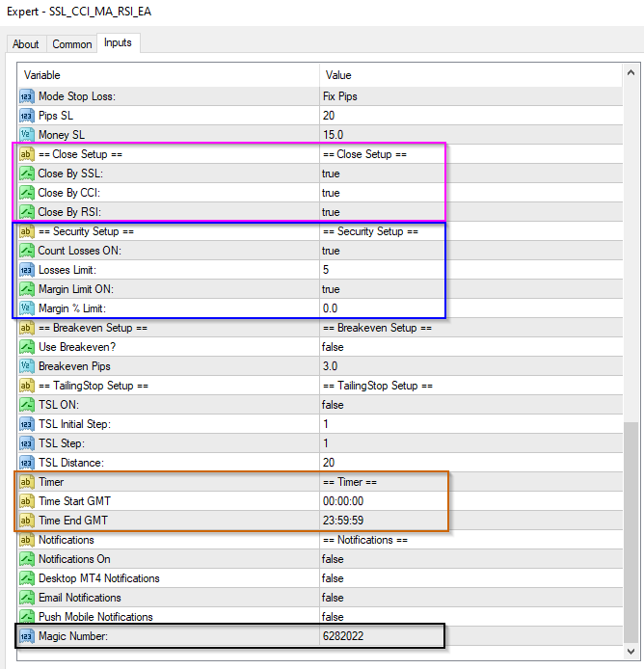This screenshot has width=644, height=669.
Task: Click the Close By CCI boolean icon
Action: click(x=26, y=193)
